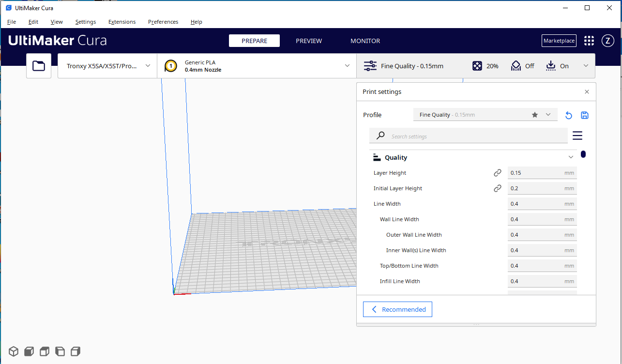The image size is (622, 364).
Task: Open the file folder icon
Action: 39,66
